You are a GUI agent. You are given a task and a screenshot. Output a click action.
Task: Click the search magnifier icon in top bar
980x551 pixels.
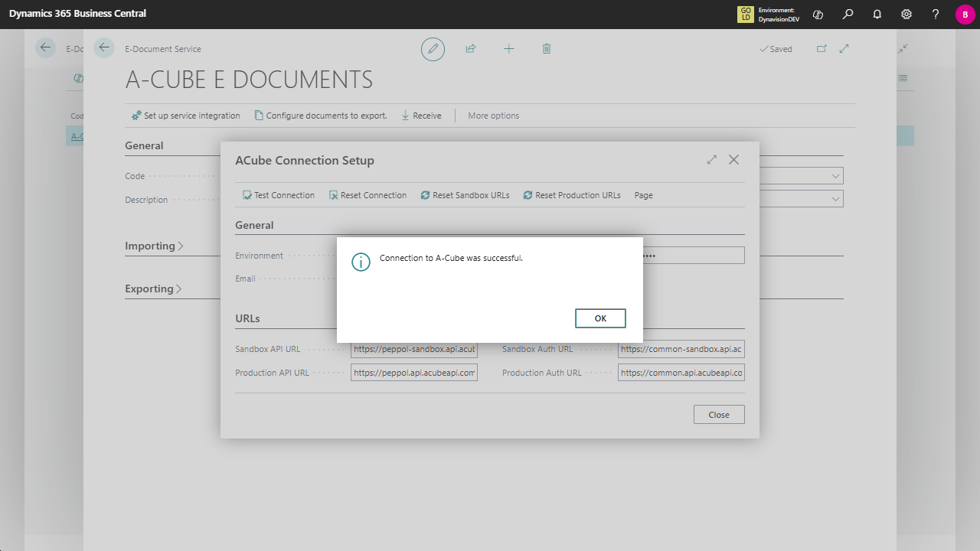point(848,15)
